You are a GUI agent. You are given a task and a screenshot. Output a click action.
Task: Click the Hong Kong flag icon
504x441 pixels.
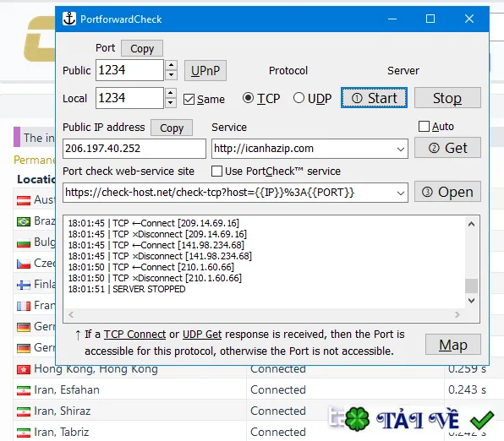pos(24,369)
